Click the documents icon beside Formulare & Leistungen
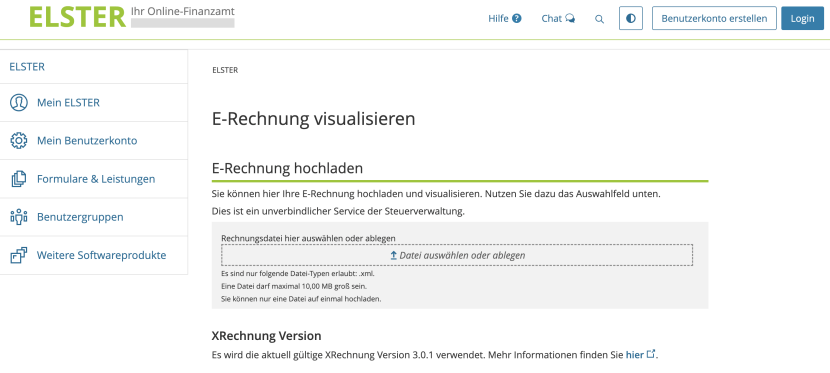This screenshot has width=830, height=373. 19,179
